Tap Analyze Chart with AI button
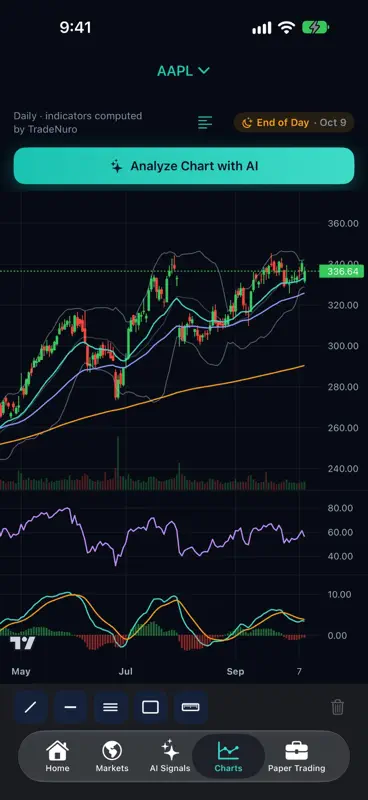Viewport: 368px width, 800px height. coord(184,166)
